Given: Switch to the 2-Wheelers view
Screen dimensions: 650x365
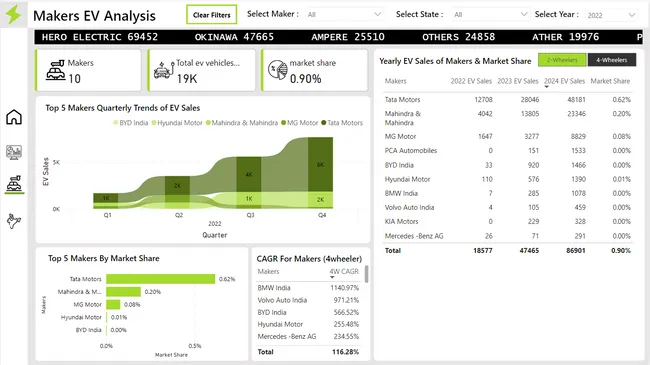Looking at the screenshot, I should (x=562, y=60).
